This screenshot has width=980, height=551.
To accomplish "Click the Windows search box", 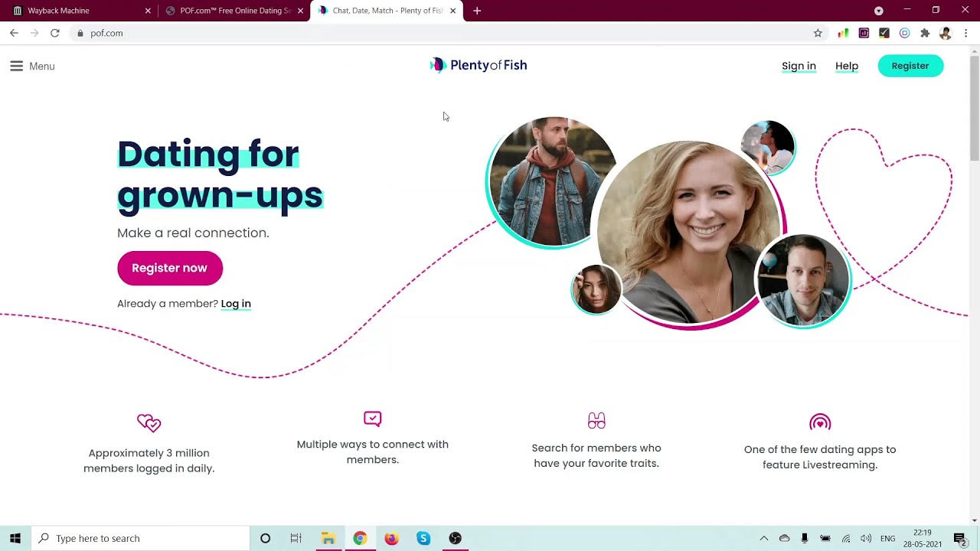I will [141, 538].
